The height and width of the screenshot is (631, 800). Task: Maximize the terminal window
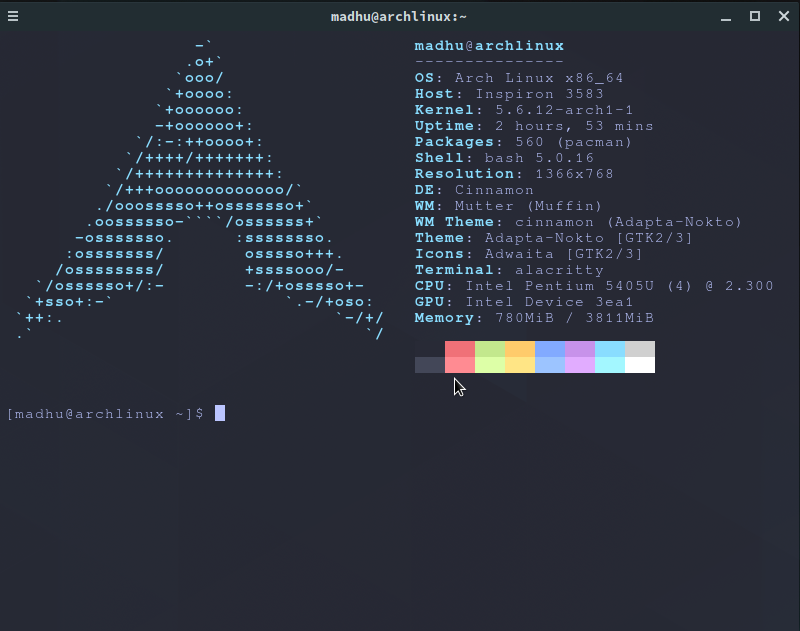point(755,16)
